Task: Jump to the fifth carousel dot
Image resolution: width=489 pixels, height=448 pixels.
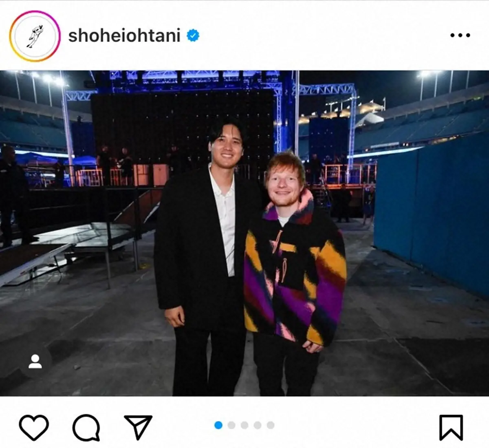Action: (x=271, y=425)
